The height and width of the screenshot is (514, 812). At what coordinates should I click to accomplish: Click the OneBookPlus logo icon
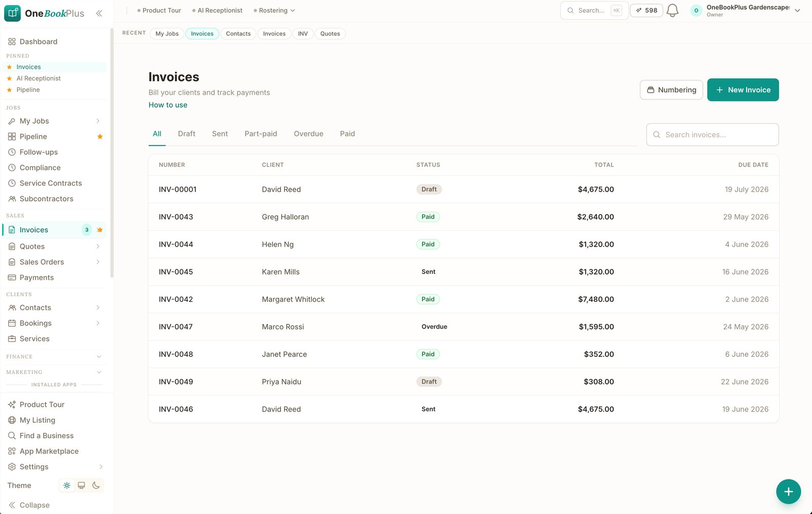[x=12, y=13]
